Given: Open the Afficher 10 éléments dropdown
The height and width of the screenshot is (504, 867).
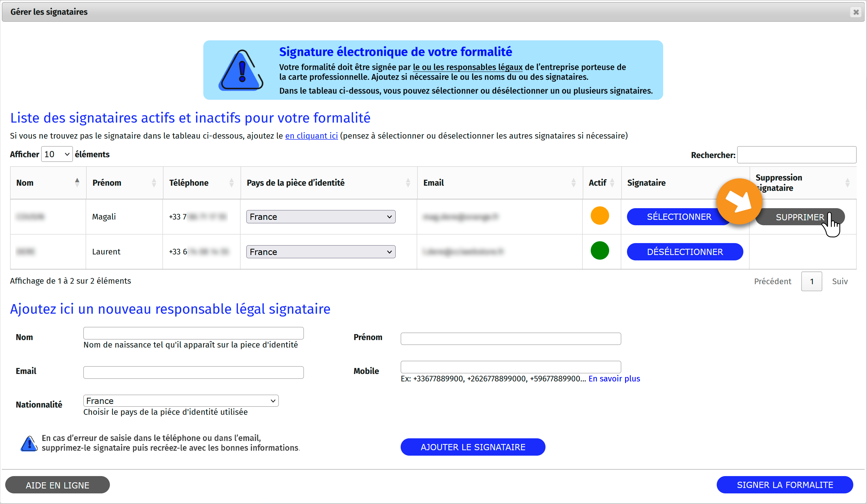Looking at the screenshot, I should 57,154.
